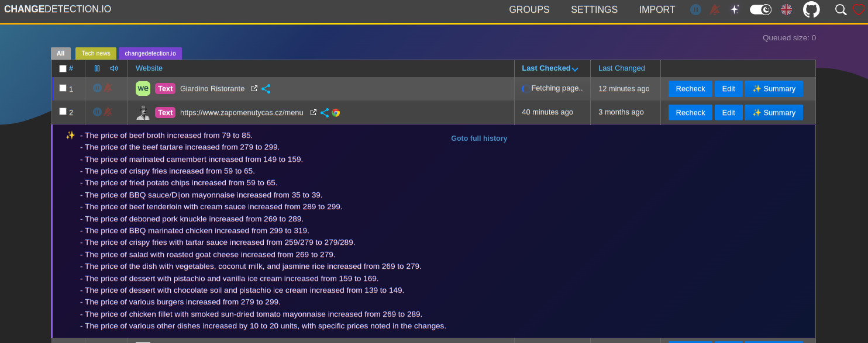Pause the Giardino Ristorante watch
This screenshot has width=868, height=343.
[97, 88]
